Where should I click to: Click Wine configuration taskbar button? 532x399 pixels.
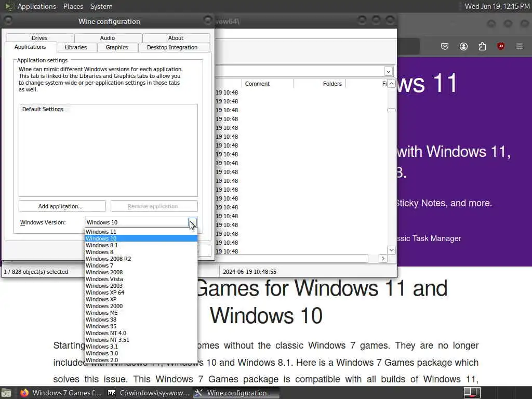point(236,393)
